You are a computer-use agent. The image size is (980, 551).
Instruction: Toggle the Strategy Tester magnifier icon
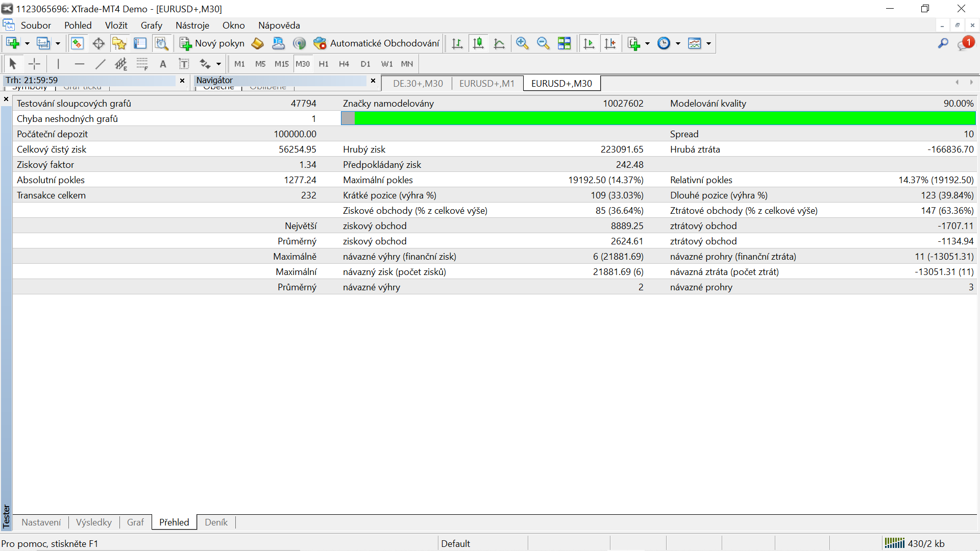(162, 43)
